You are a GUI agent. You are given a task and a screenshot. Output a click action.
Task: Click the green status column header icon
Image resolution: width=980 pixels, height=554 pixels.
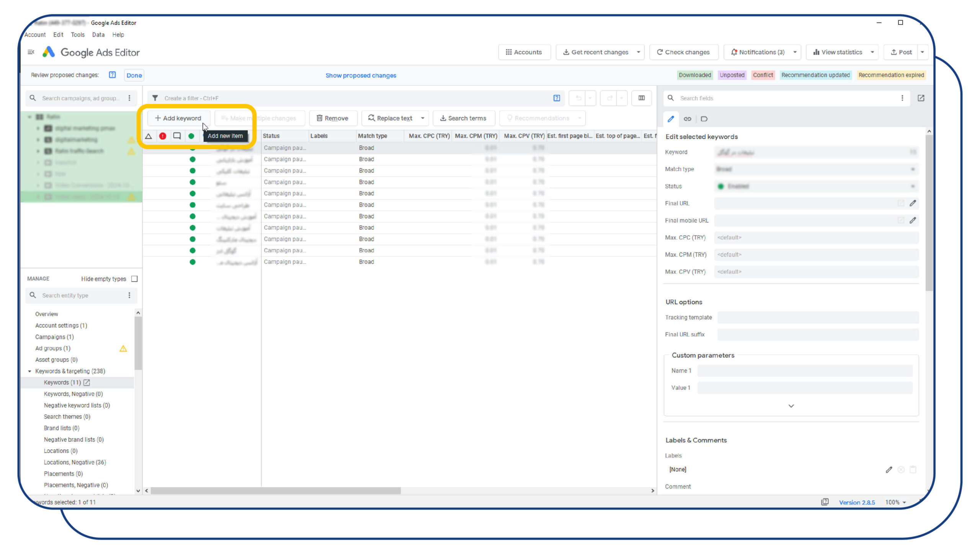click(191, 136)
